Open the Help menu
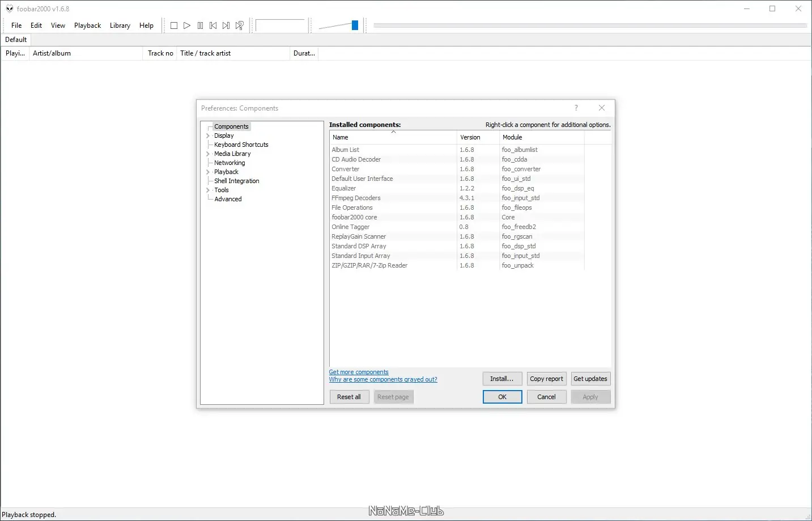The image size is (812, 521). tap(146, 26)
